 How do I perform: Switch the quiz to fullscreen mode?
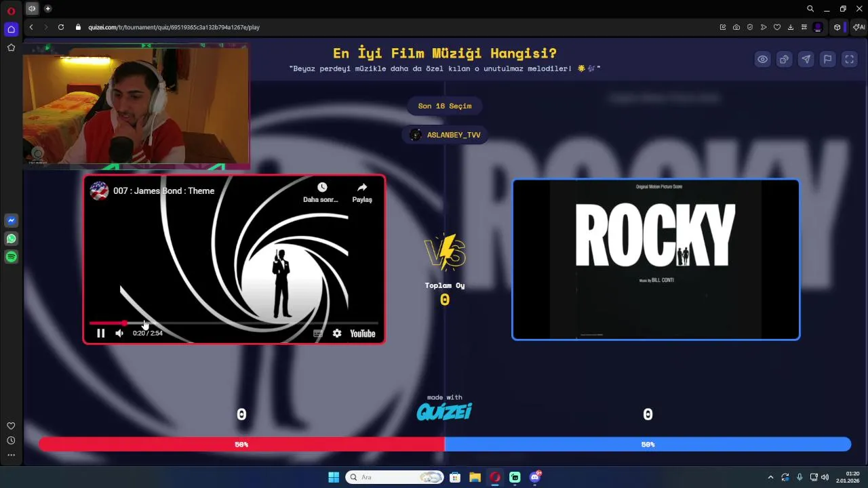tap(850, 60)
